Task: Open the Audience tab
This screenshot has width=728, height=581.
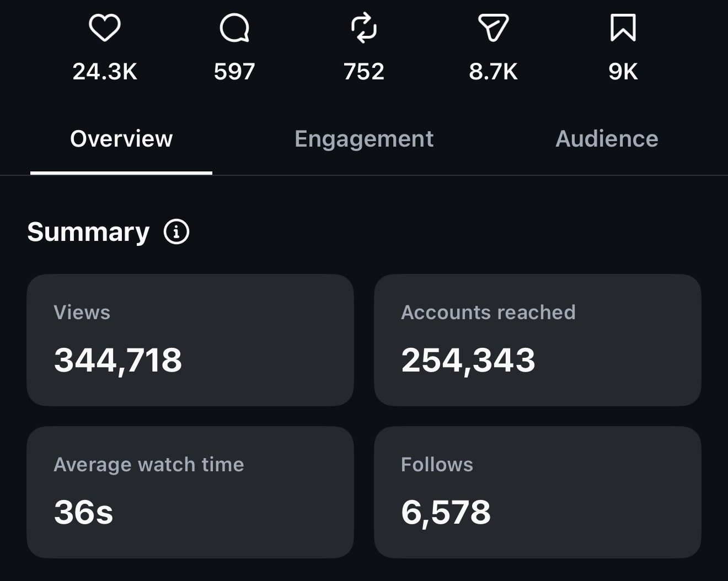Action: point(607,139)
